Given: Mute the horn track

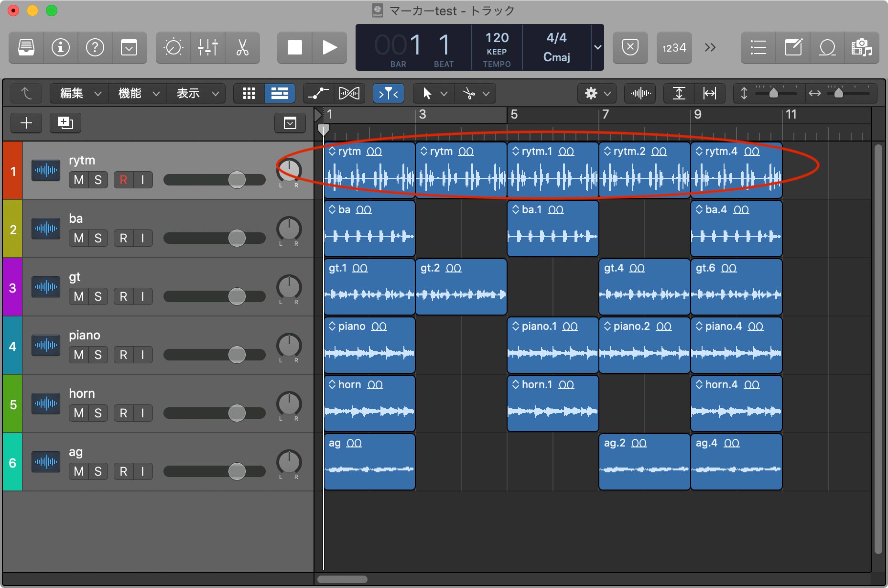Looking at the screenshot, I should point(79,413).
